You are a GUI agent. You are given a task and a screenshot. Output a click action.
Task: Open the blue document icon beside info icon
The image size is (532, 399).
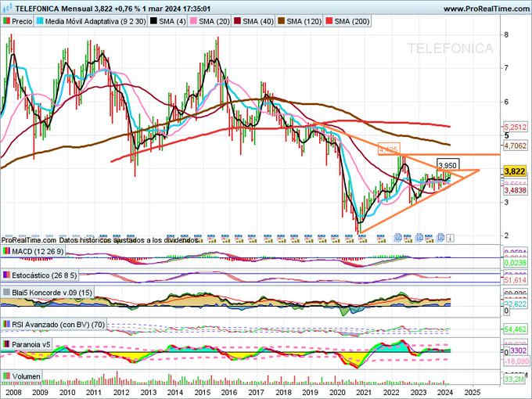tap(440, 238)
